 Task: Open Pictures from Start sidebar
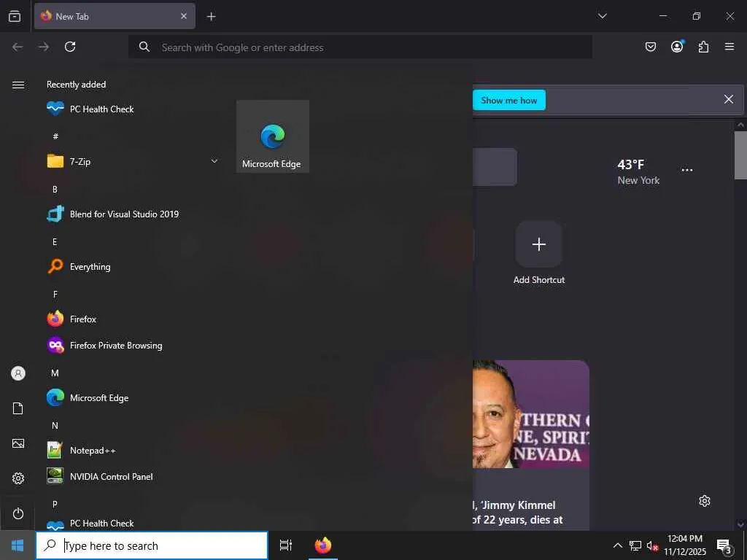(x=18, y=443)
